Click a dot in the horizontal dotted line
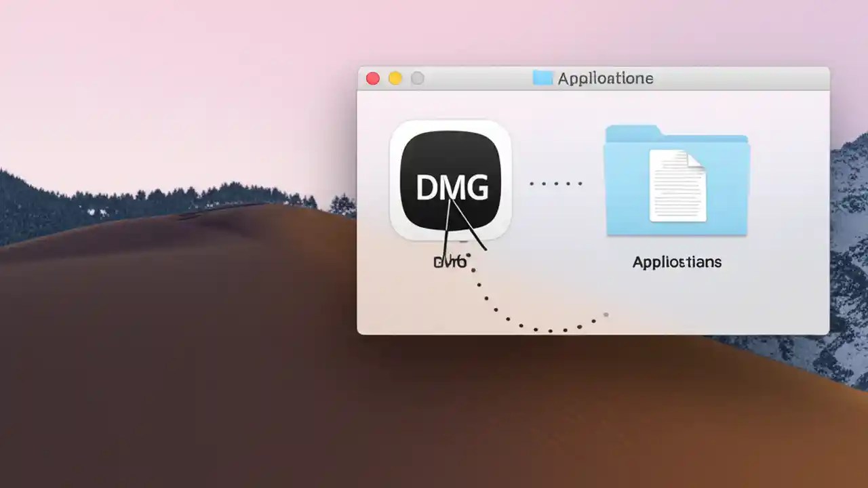The image size is (868, 488). (x=556, y=183)
